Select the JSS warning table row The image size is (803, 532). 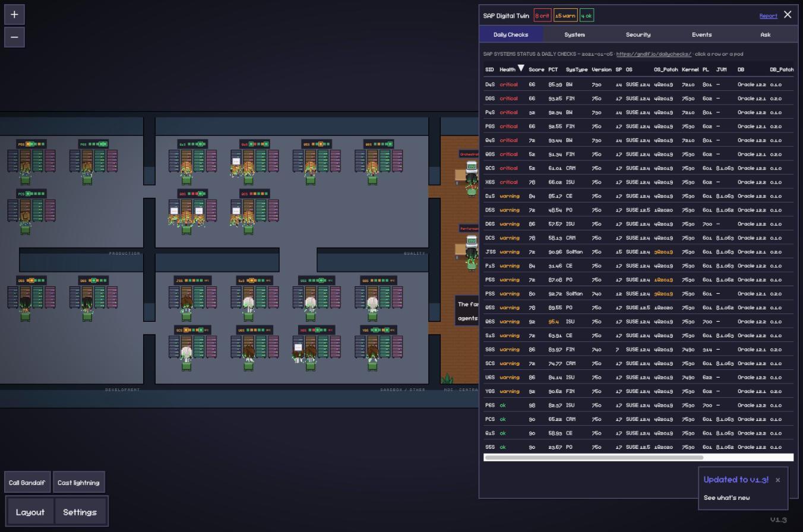(x=638, y=252)
